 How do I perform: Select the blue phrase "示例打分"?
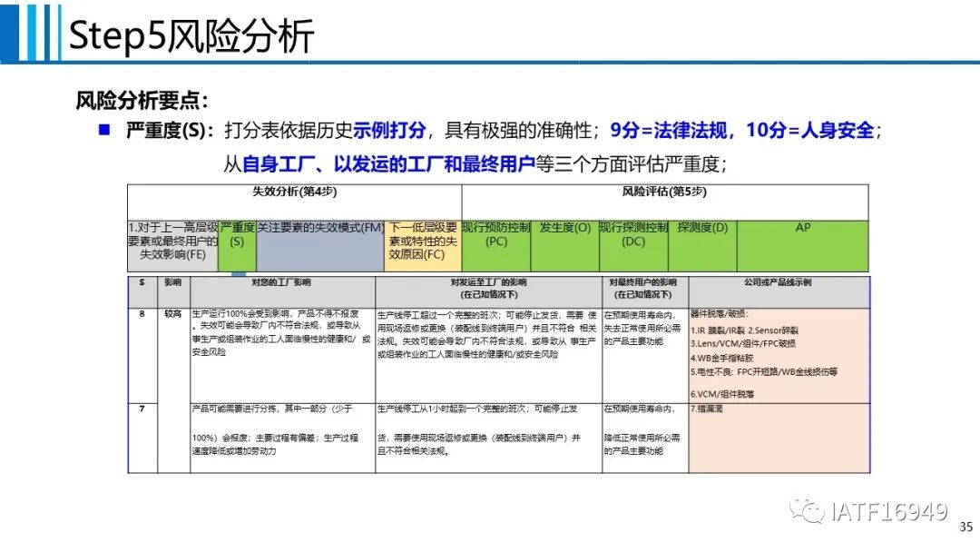[389, 131]
